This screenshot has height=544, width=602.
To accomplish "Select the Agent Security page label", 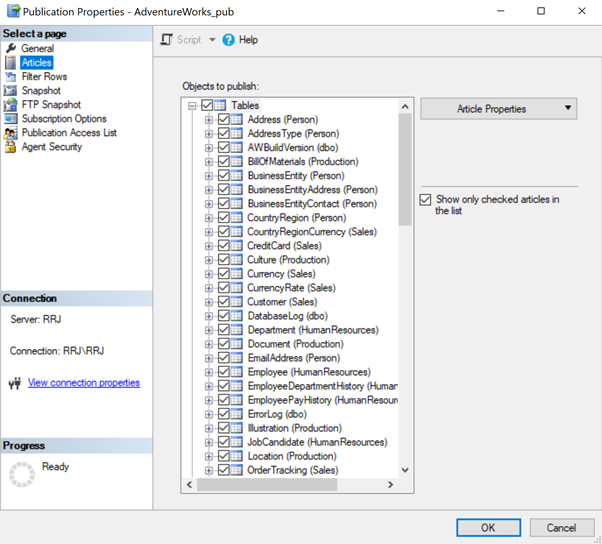I will click(x=52, y=147).
